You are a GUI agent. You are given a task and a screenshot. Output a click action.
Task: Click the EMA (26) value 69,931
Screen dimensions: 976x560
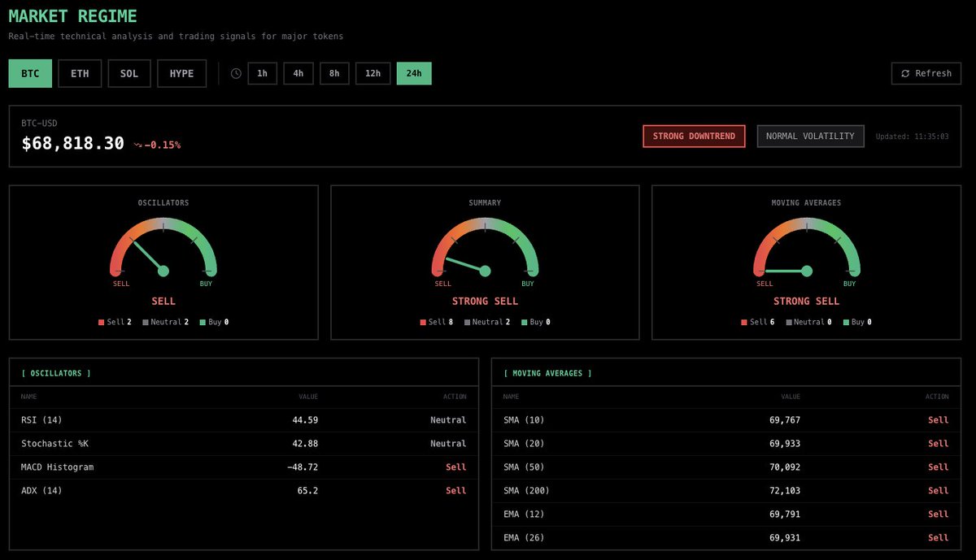click(x=784, y=538)
